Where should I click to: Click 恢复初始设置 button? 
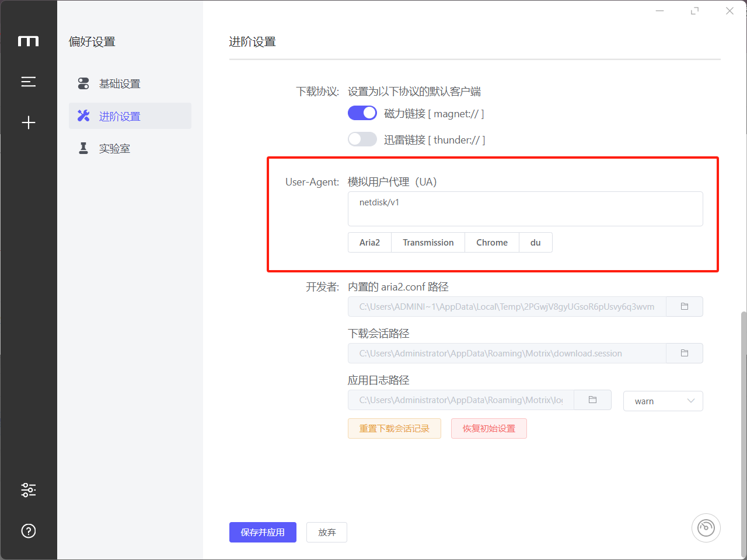click(x=489, y=428)
